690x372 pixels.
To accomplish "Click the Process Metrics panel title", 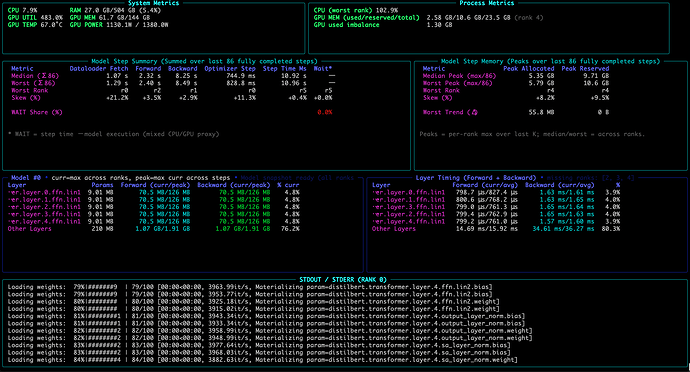I will (x=487, y=3).
